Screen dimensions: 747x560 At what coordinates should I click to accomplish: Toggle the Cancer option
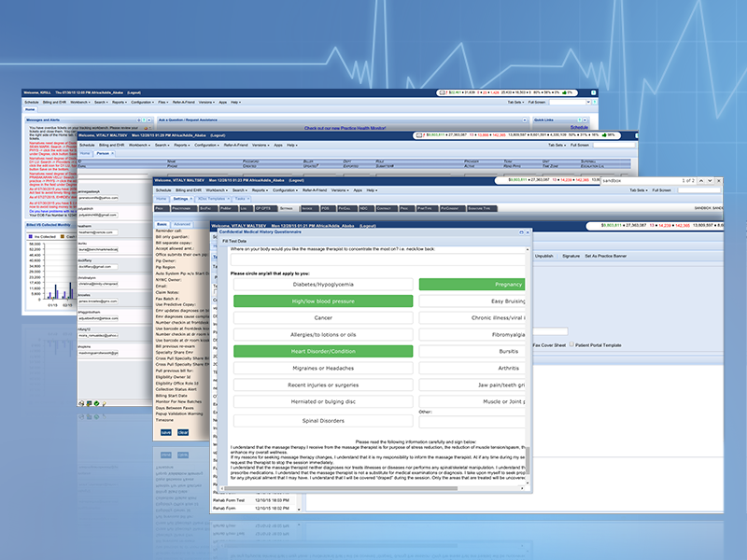(323, 317)
